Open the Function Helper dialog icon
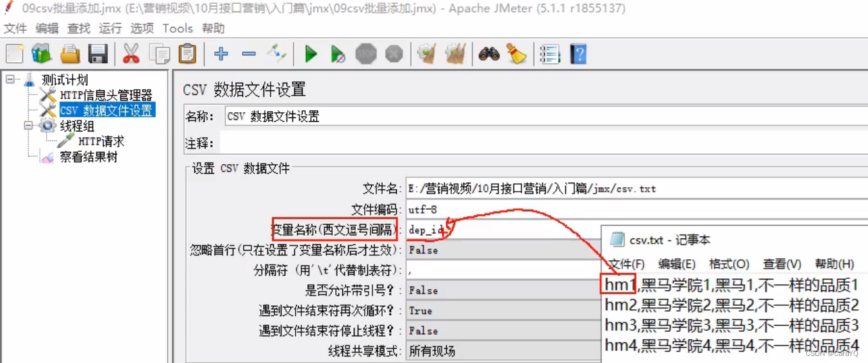The height and width of the screenshot is (363, 868). (x=550, y=54)
